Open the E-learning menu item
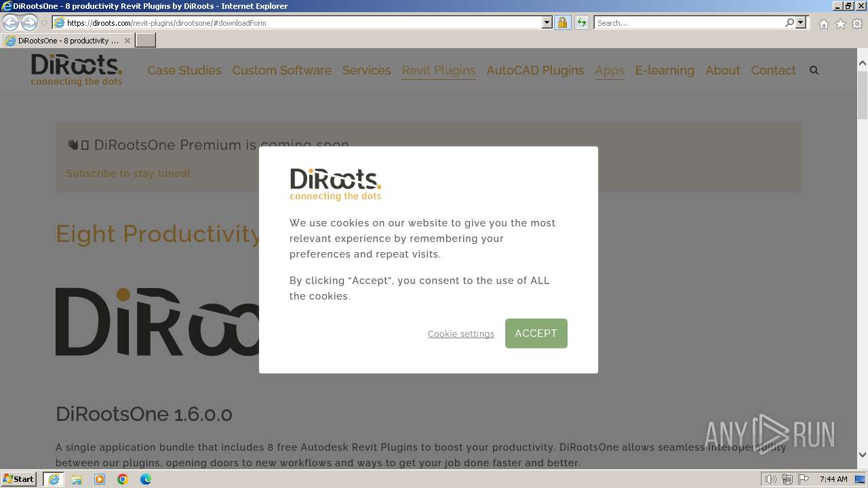 pos(665,70)
